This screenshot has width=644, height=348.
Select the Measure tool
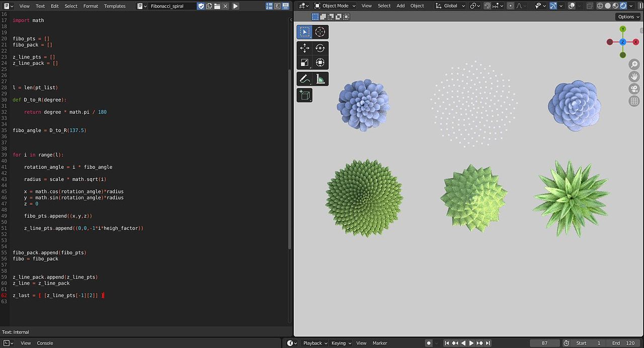click(320, 79)
